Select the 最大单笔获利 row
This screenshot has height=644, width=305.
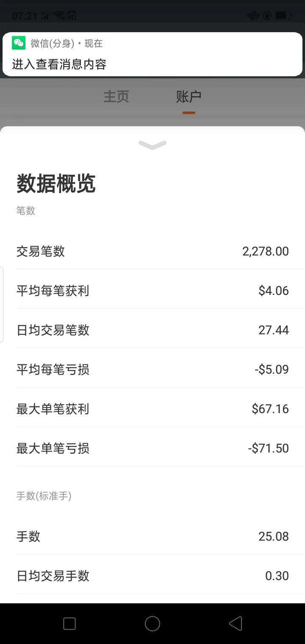(152, 409)
